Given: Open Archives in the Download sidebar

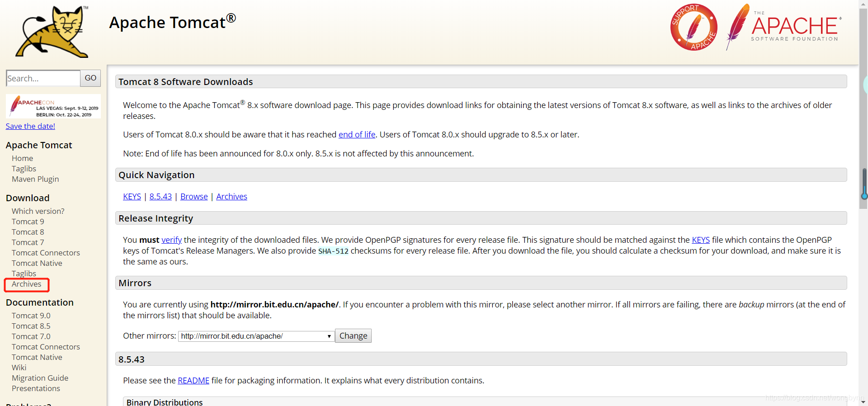Looking at the screenshot, I should pos(27,284).
